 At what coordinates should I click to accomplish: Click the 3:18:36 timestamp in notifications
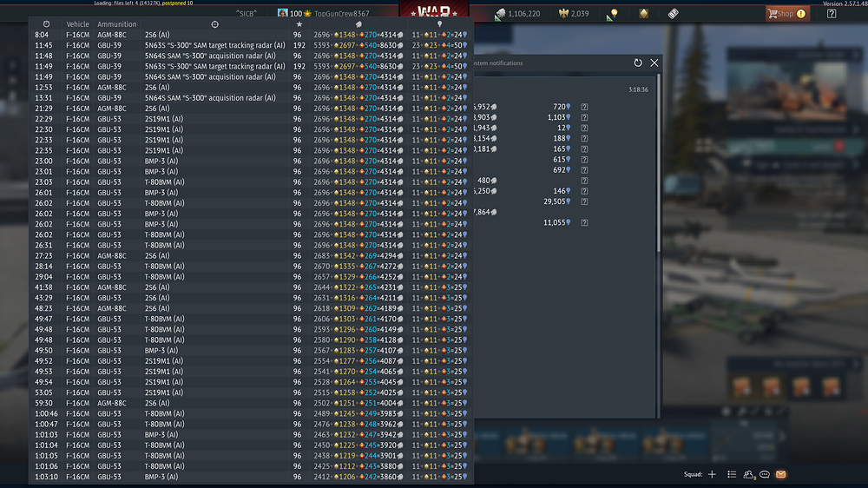coord(638,89)
